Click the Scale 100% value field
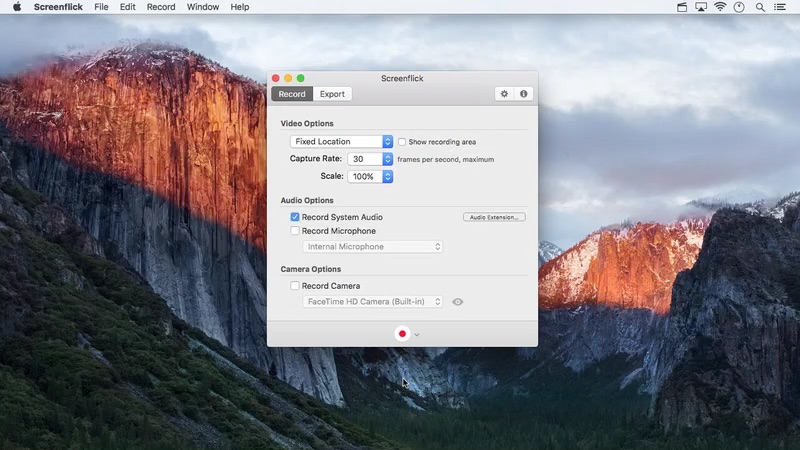This screenshot has height=450, width=800. 365,177
